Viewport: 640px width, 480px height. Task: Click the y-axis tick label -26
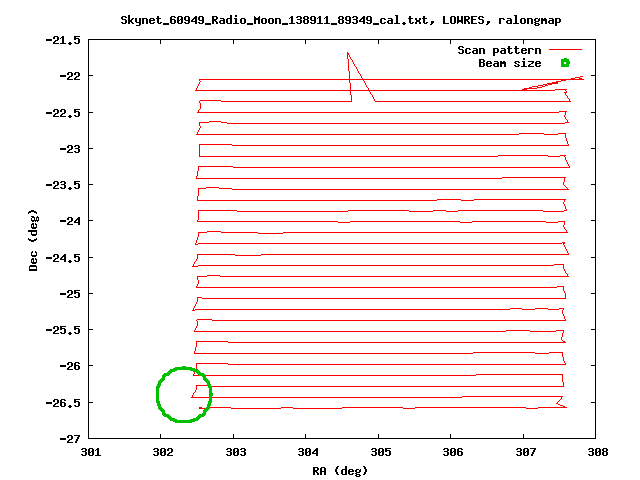point(70,366)
